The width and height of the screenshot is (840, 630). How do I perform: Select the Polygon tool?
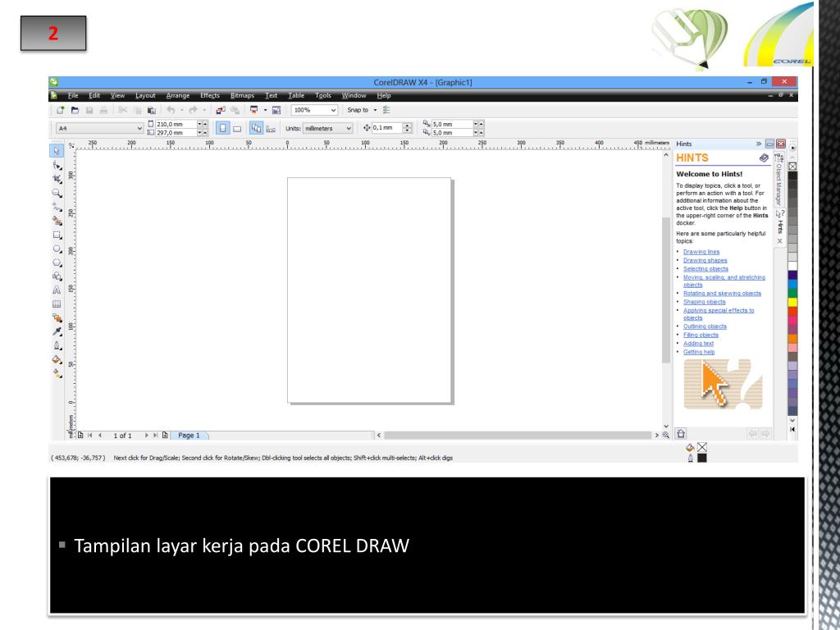pyautogui.click(x=57, y=262)
